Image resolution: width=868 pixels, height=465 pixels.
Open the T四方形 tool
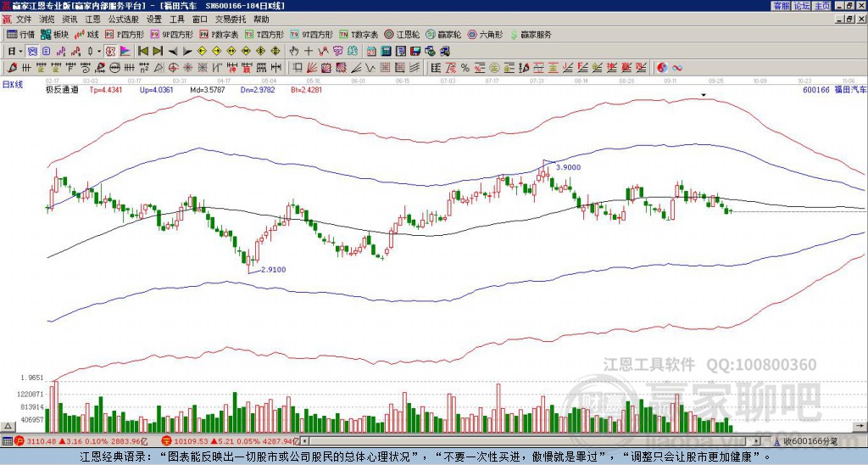(x=264, y=34)
